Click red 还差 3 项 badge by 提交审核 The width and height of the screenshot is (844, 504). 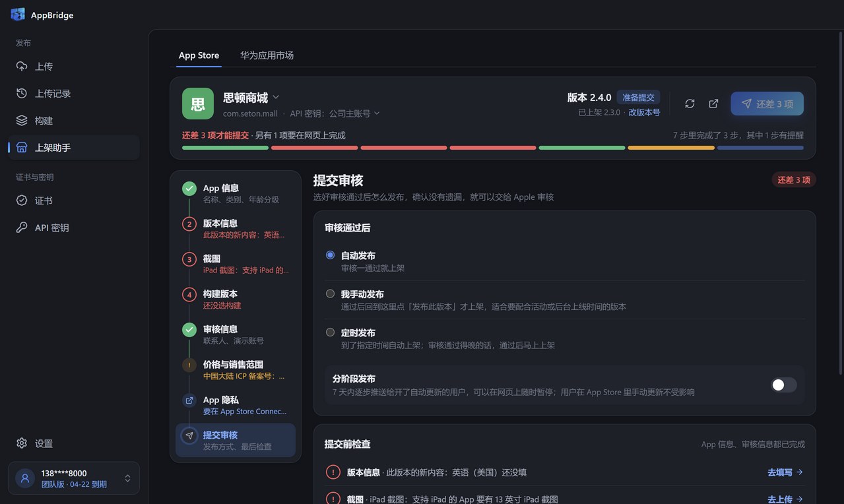[794, 180]
